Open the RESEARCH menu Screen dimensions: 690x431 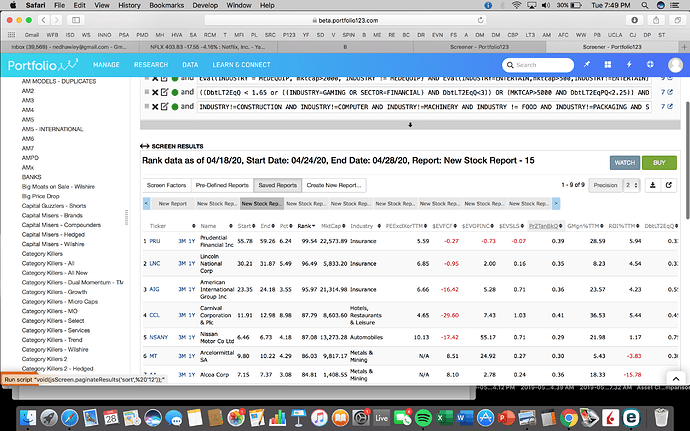pos(151,65)
